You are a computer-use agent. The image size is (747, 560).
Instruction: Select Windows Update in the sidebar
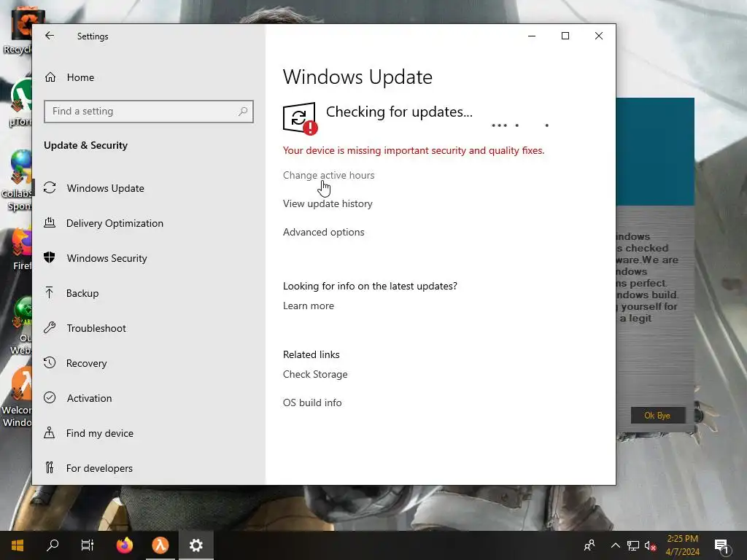pos(105,188)
